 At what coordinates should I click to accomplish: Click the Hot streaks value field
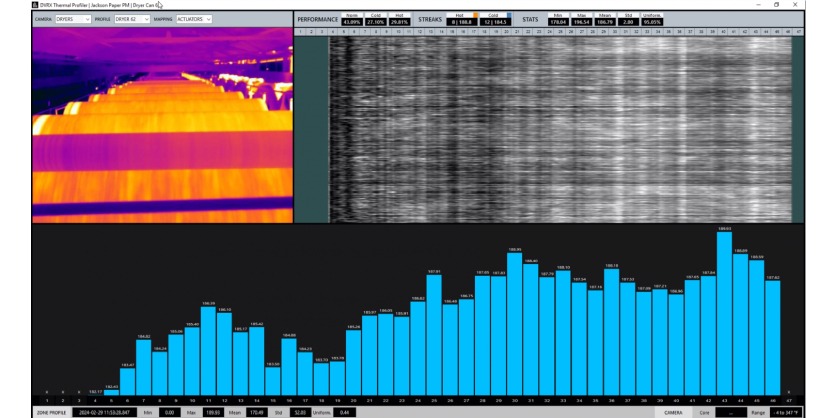[461, 21]
